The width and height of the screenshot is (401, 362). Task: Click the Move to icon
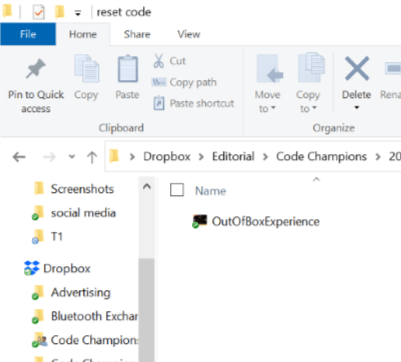click(269, 69)
